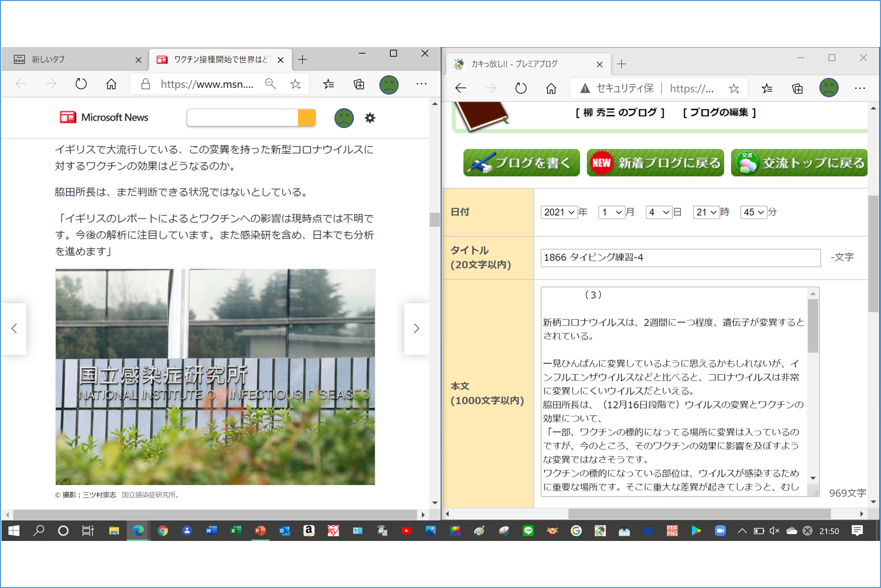Switch to カキっ放し!! プレミアブログ tab
Image resolution: width=881 pixels, height=588 pixels.
pyautogui.click(x=528, y=64)
